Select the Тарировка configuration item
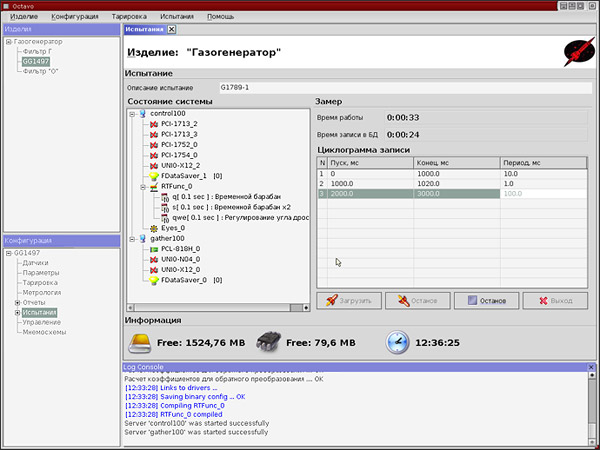 coord(40,283)
